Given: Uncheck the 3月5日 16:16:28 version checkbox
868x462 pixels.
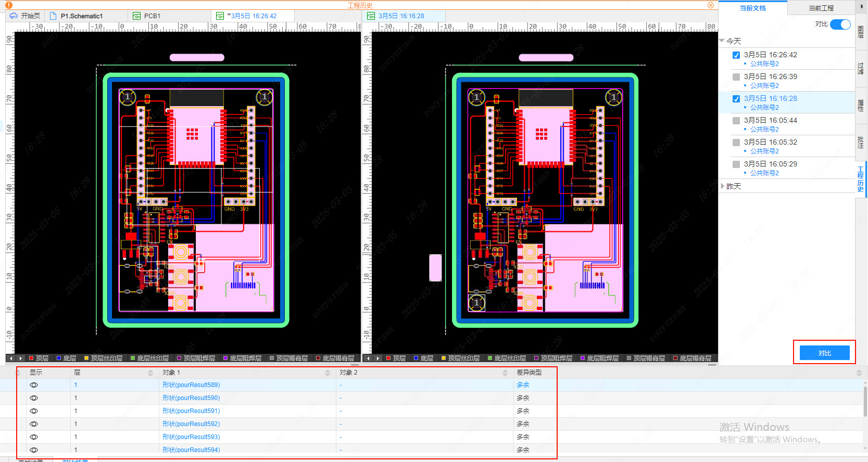Looking at the screenshot, I should pos(736,99).
